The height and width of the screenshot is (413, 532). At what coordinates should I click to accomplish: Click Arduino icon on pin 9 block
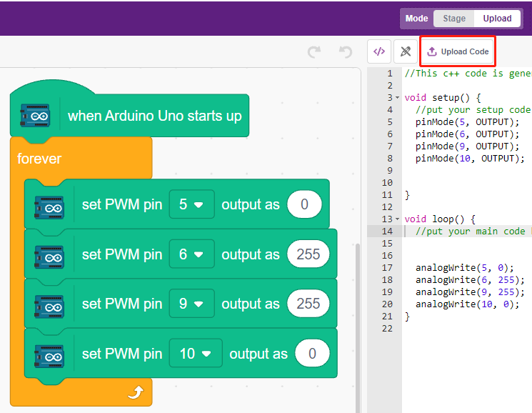[49, 307]
